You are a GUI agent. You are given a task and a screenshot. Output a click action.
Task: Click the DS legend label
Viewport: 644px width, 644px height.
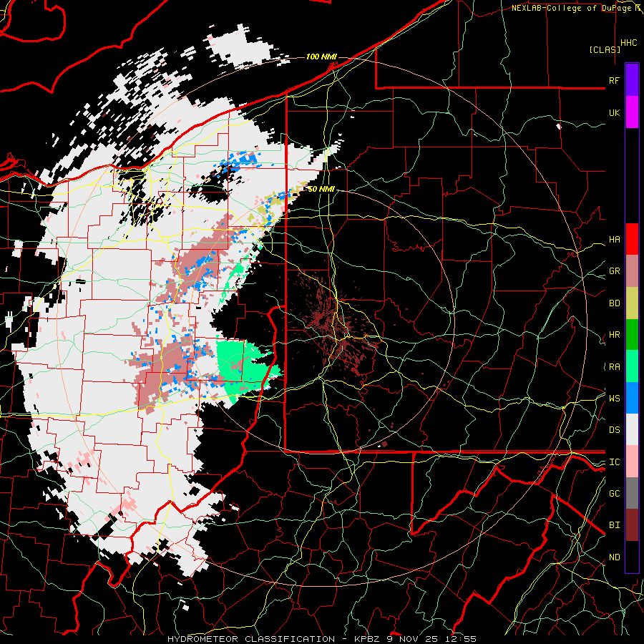tap(614, 430)
